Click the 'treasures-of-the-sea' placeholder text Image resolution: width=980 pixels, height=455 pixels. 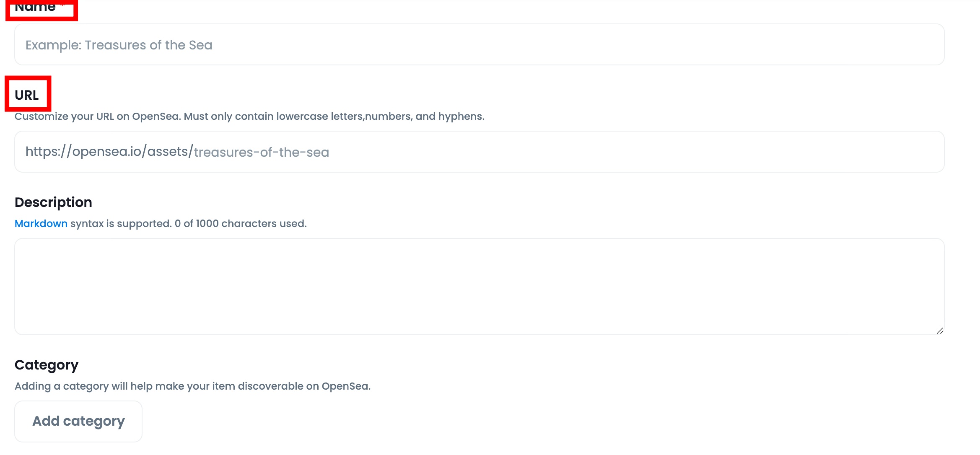(261, 152)
